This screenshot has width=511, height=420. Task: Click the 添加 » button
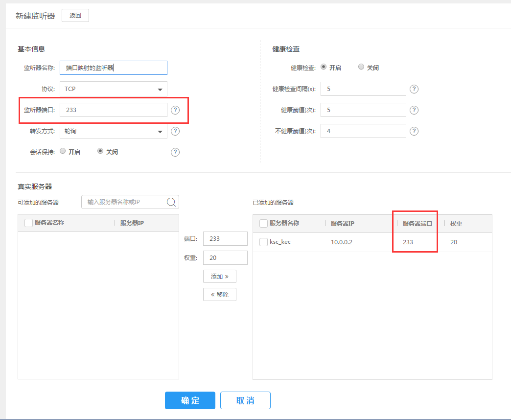(x=220, y=276)
